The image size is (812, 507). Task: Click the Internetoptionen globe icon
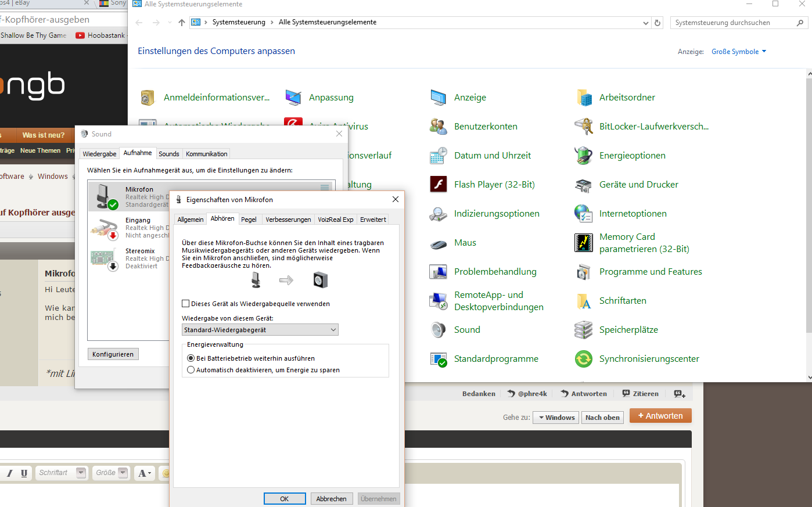click(583, 214)
